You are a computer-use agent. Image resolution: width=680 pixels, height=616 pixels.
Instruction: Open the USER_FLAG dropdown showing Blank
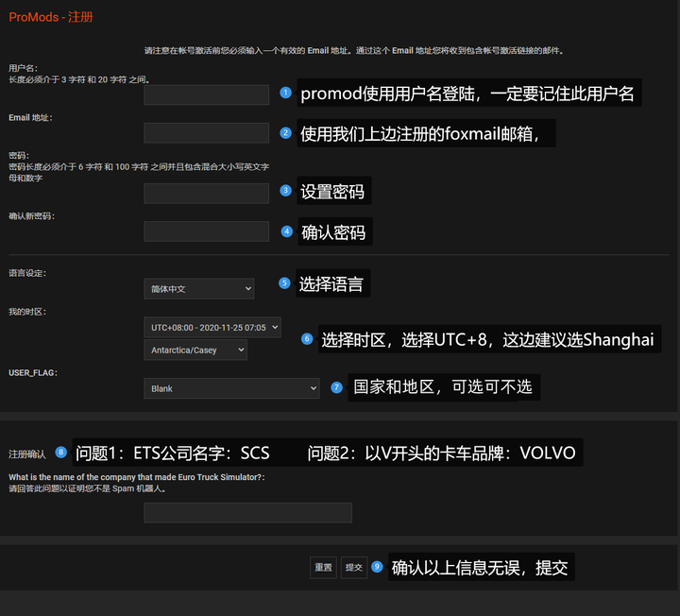[231, 388]
